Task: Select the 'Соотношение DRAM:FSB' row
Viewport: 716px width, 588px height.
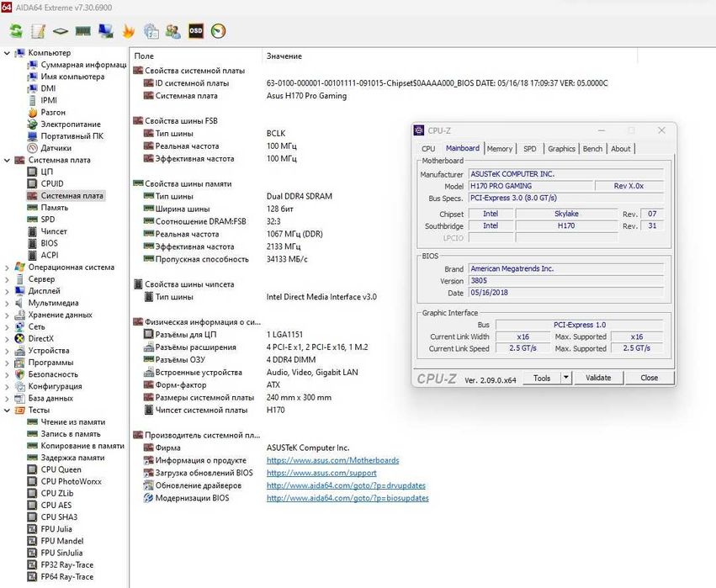Action: click(x=200, y=221)
